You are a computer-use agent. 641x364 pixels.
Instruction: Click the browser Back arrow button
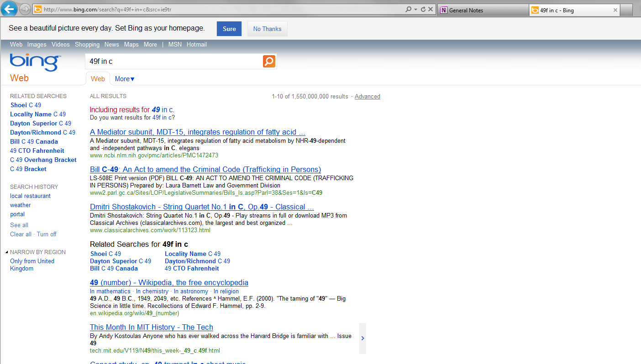tap(9, 9)
